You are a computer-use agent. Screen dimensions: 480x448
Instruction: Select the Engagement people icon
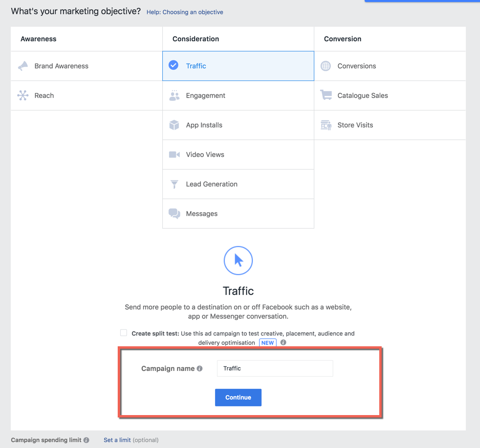[x=174, y=95]
